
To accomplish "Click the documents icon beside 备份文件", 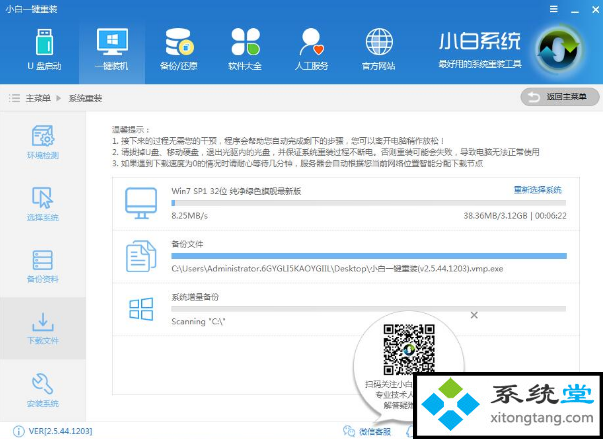I will click(x=141, y=256).
